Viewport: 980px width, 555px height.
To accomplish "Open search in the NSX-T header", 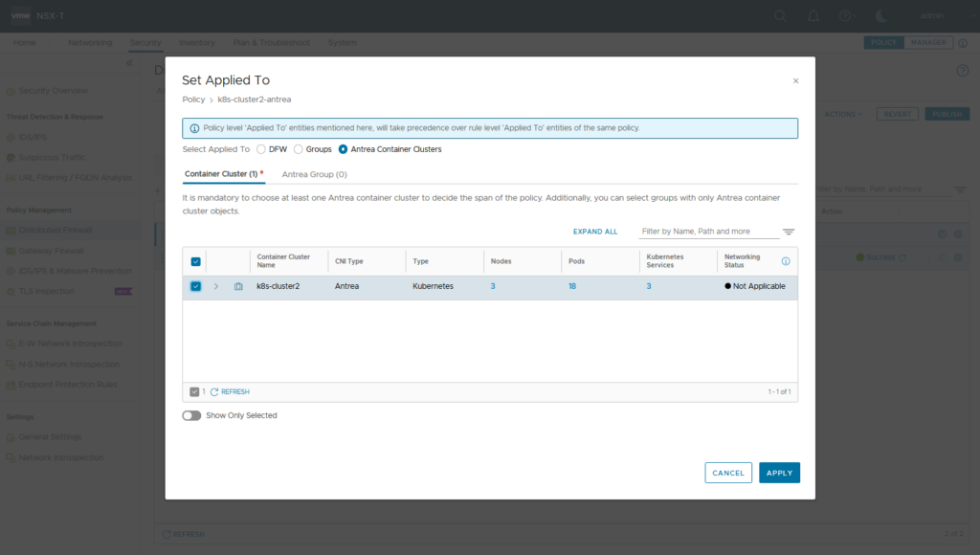I will pyautogui.click(x=780, y=15).
